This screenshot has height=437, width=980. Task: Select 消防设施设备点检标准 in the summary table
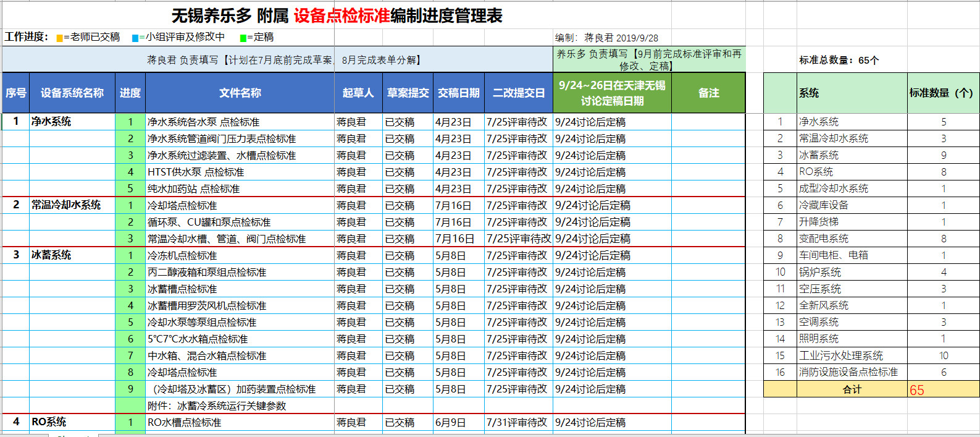pos(852,372)
